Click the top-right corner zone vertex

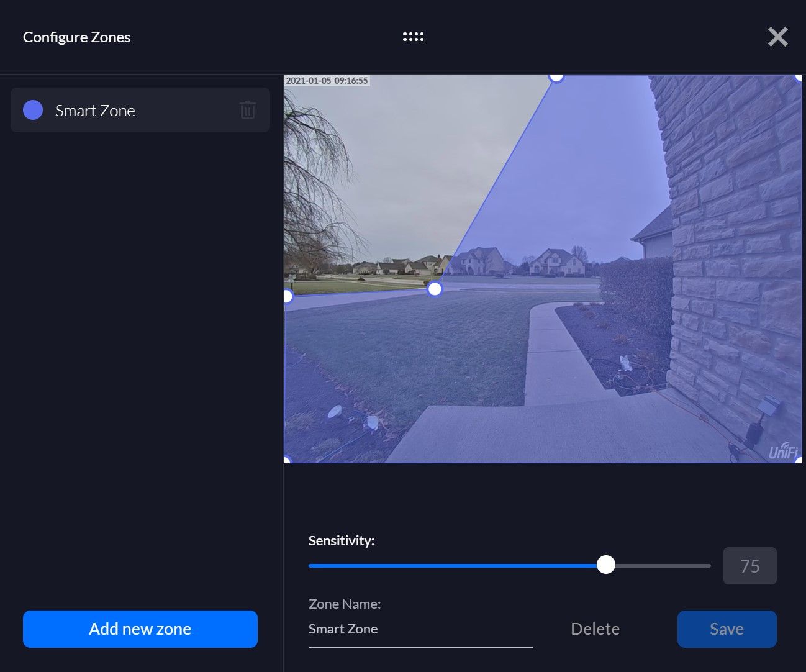pos(799,78)
